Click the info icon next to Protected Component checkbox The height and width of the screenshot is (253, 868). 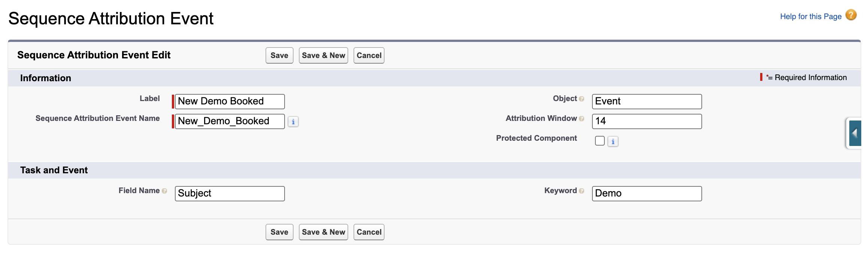pyautogui.click(x=614, y=141)
